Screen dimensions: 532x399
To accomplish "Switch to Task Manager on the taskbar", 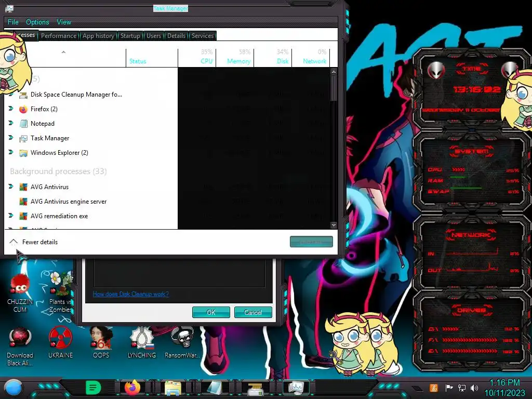I will (296, 388).
